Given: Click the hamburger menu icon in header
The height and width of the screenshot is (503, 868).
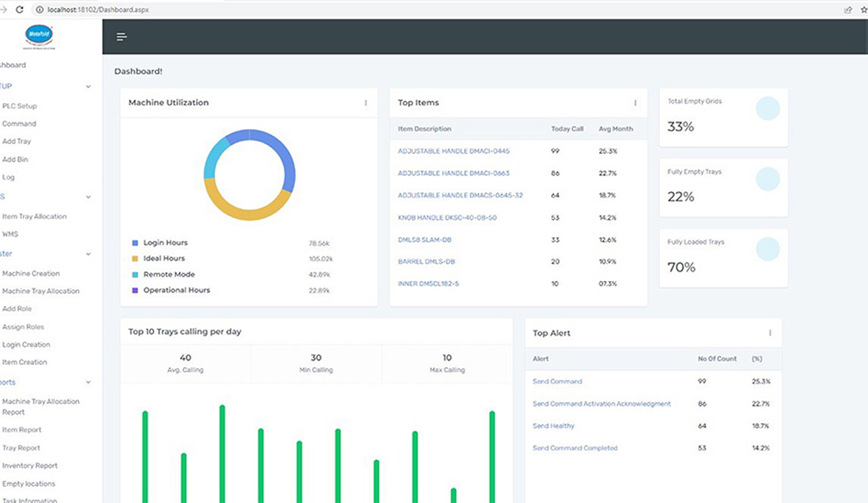Looking at the screenshot, I should tap(121, 37).
